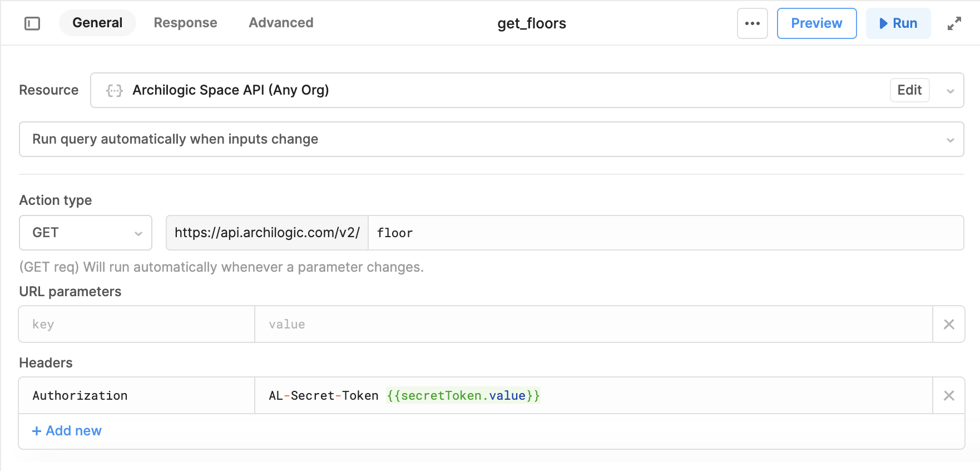Remove the URL parameter row
The width and height of the screenshot is (980, 471).
tap(949, 324)
